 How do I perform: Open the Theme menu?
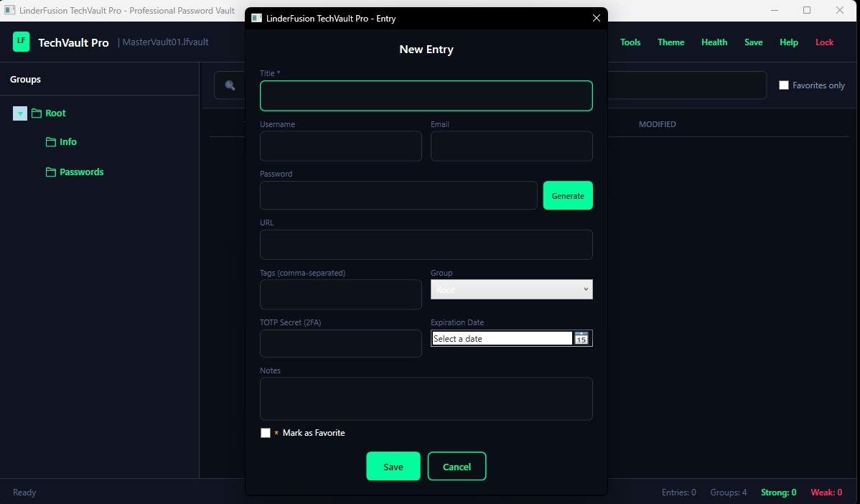pos(670,42)
